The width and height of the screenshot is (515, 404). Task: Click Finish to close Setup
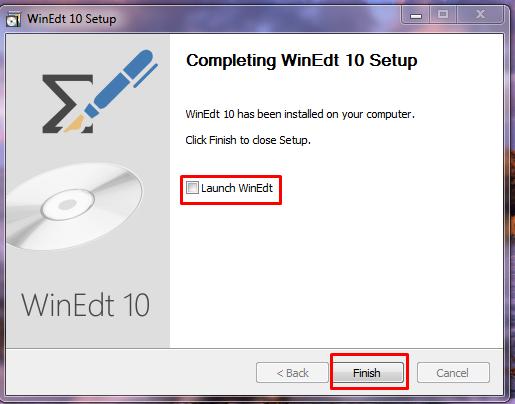point(368,373)
